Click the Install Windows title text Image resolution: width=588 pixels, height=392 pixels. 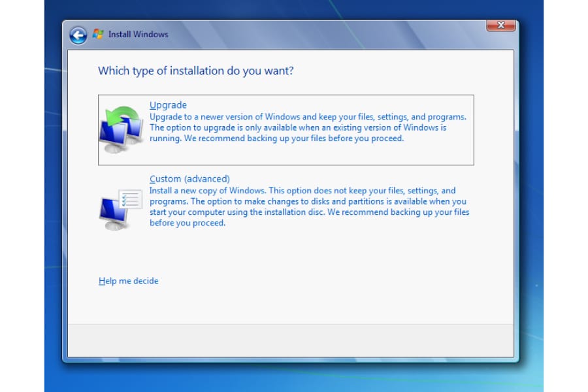tap(139, 35)
